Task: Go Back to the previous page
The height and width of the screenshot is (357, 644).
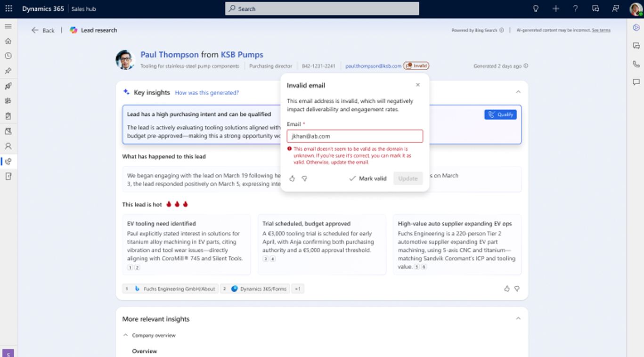Action: click(43, 30)
